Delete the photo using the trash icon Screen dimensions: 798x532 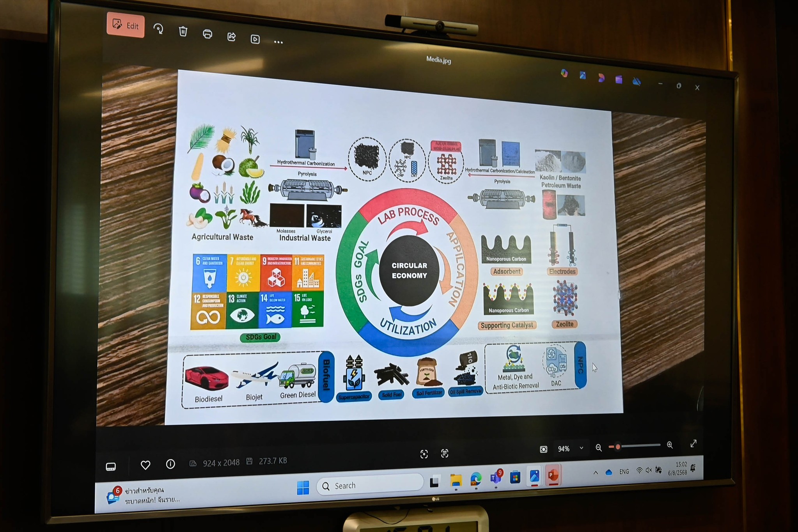[183, 31]
